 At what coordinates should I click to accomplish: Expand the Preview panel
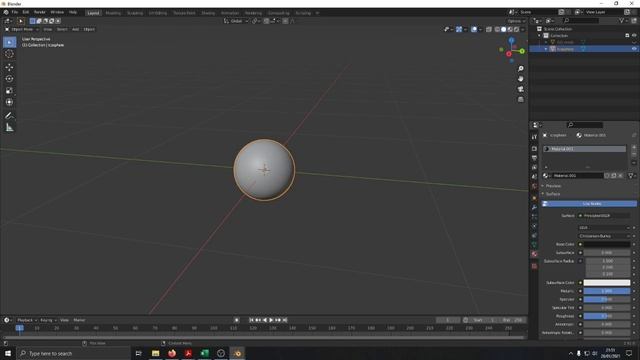pos(553,186)
